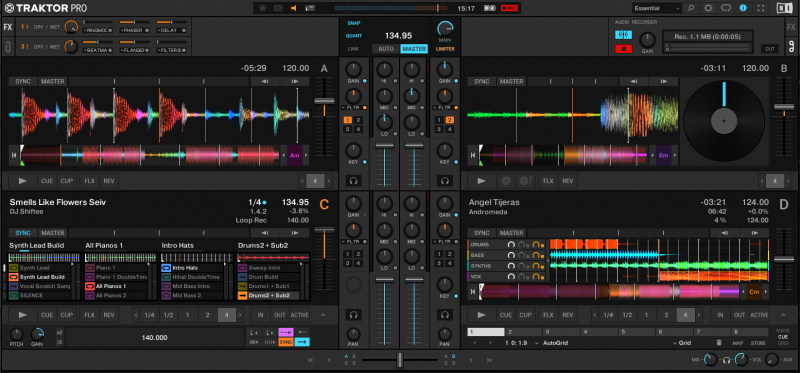Click the MAP button in Deck D
800x373 pixels.
[x=738, y=343]
